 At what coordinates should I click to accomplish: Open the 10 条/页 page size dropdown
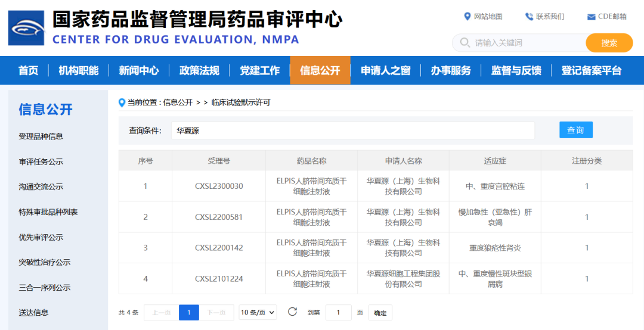click(x=258, y=312)
